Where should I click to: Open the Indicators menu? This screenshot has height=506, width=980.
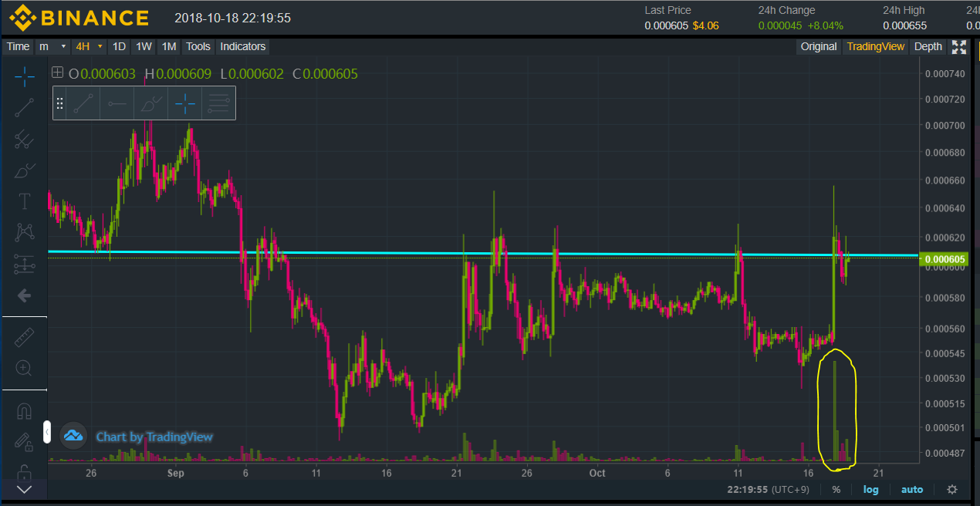[x=242, y=47]
